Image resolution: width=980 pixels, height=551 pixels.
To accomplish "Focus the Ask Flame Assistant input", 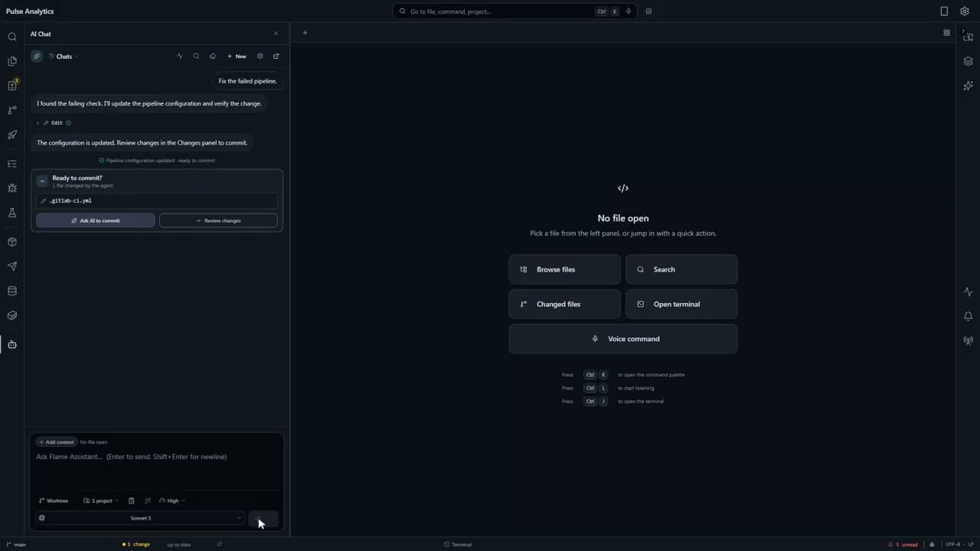I will (x=157, y=468).
